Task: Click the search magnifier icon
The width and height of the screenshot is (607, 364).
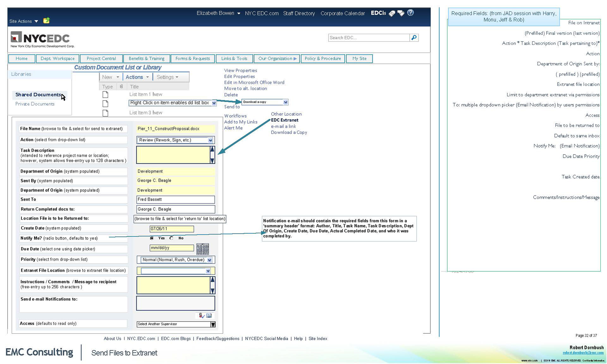Action: pyautogui.click(x=414, y=38)
